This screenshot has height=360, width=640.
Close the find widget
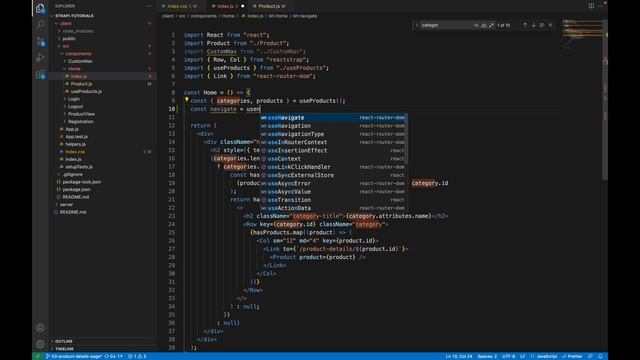[x=550, y=25]
